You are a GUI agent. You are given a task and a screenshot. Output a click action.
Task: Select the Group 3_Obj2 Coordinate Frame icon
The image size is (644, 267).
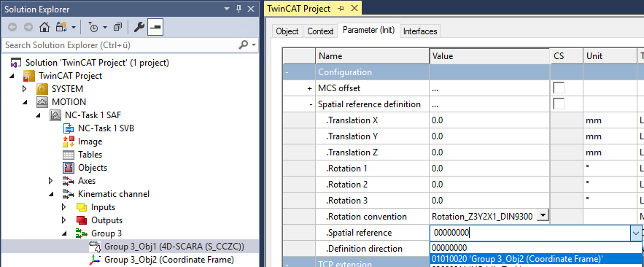click(95, 260)
